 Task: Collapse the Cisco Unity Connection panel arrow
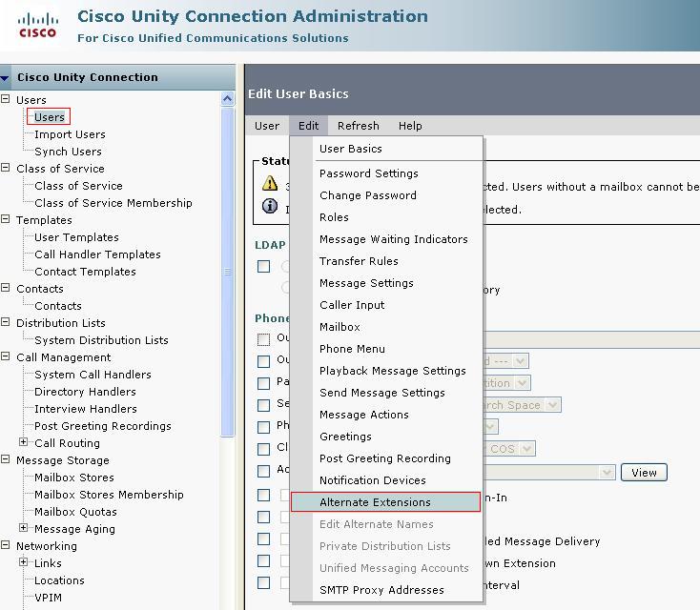(5, 78)
